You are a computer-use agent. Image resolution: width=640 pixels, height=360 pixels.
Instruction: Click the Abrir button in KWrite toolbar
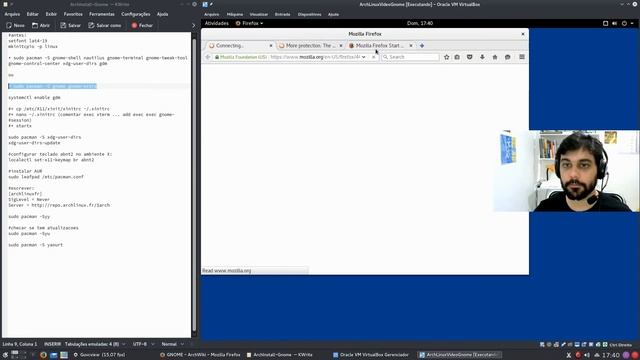click(x=41, y=25)
